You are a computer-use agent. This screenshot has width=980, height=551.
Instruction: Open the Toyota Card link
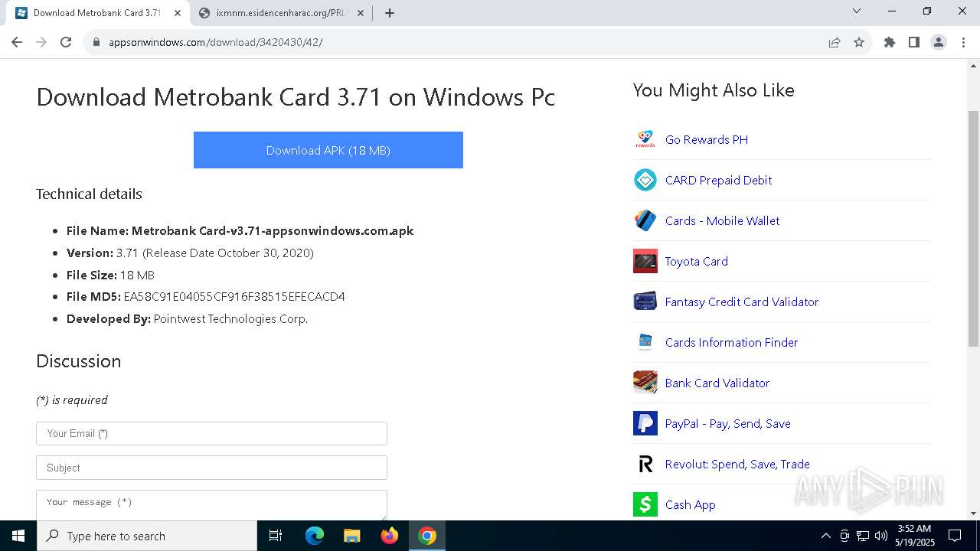click(x=697, y=261)
